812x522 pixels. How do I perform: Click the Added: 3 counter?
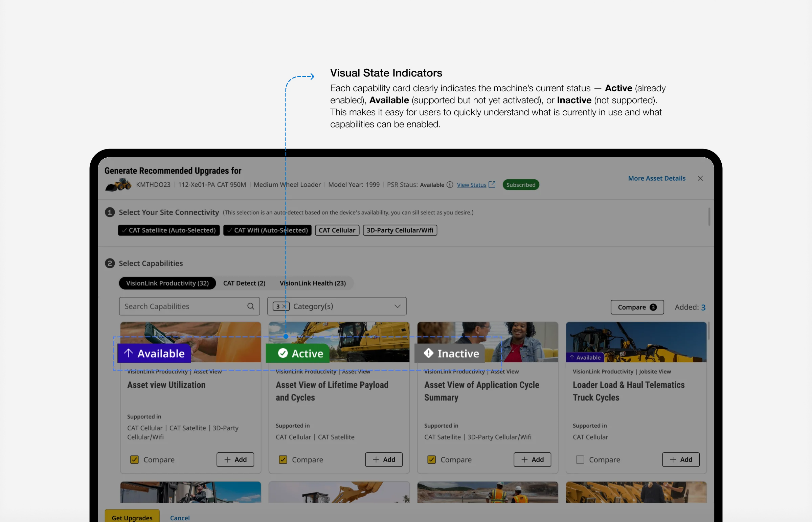coord(690,307)
